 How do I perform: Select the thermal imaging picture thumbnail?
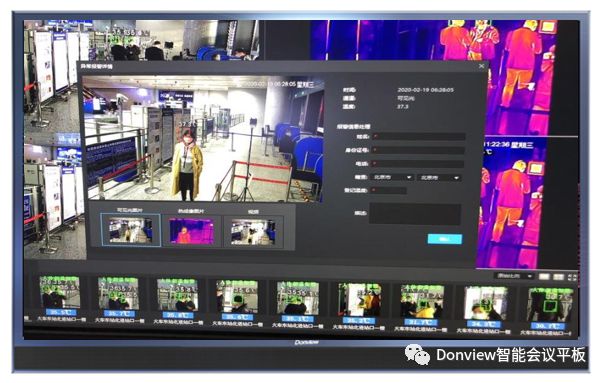[x=192, y=231]
